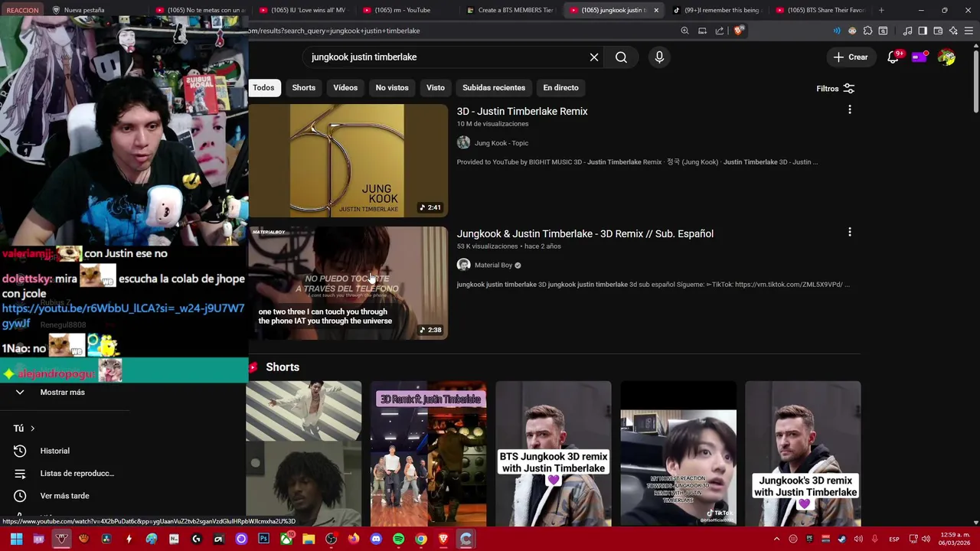980x551 pixels.
Task: Open the Material Boy channel name
Action: point(493,266)
